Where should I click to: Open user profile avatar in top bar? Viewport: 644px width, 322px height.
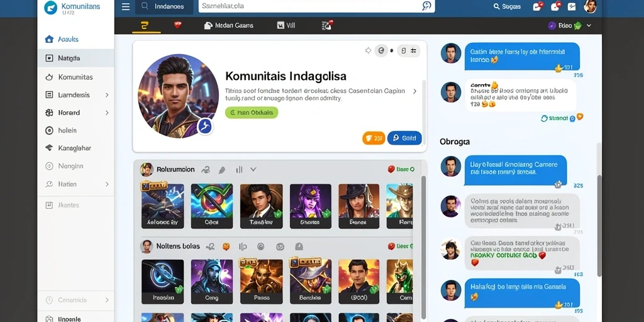(590, 6)
